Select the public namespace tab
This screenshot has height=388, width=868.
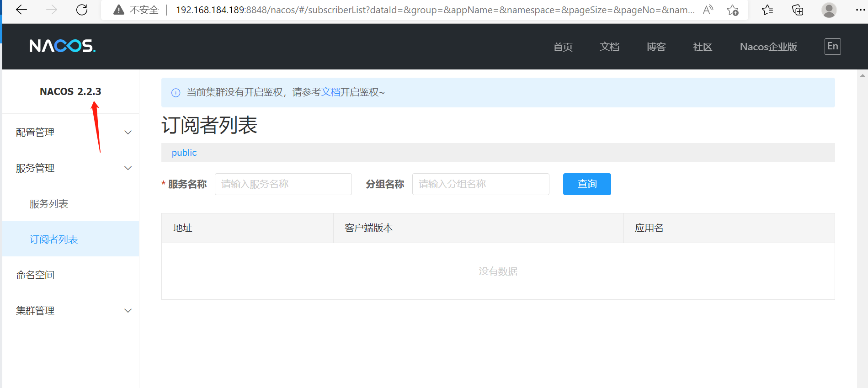pyautogui.click(x=184, y=153)
